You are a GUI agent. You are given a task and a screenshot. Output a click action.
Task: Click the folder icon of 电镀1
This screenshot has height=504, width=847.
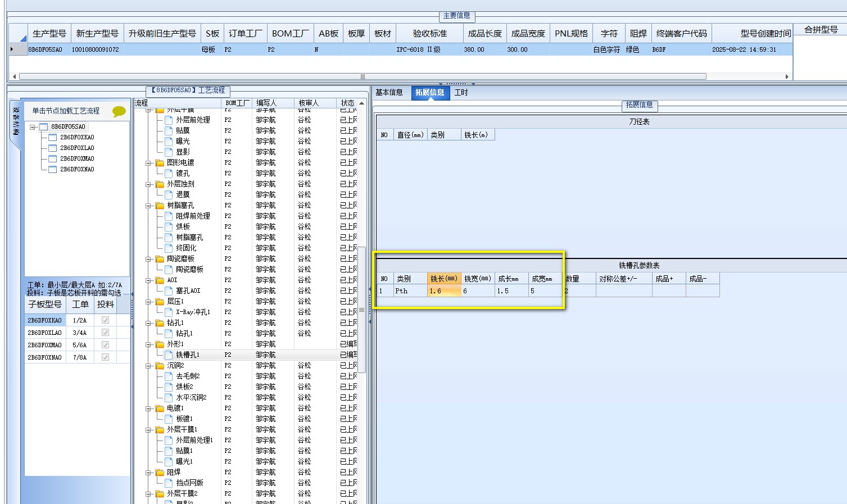160,408
